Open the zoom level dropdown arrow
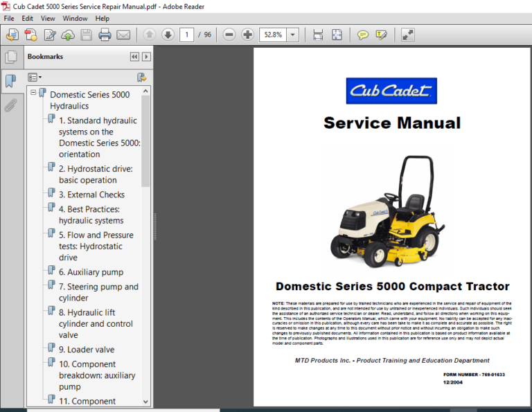Viewport: 532px width, 412px height. point(293,35)
